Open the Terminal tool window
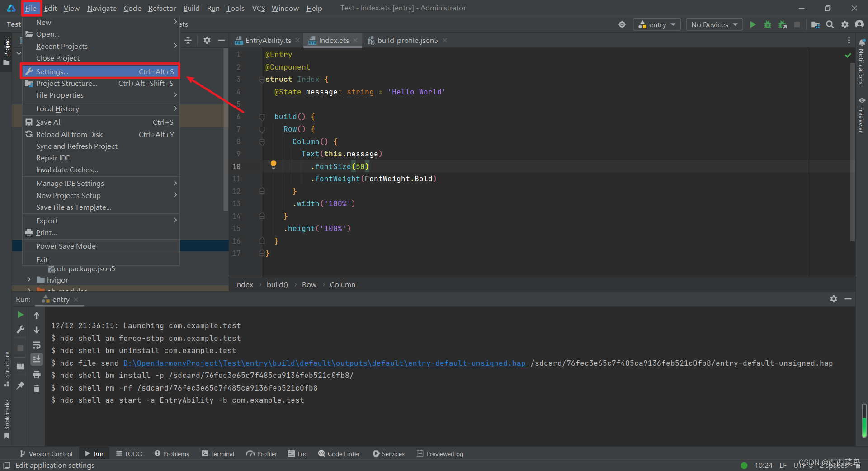The image size is (868, 471). 218,453
